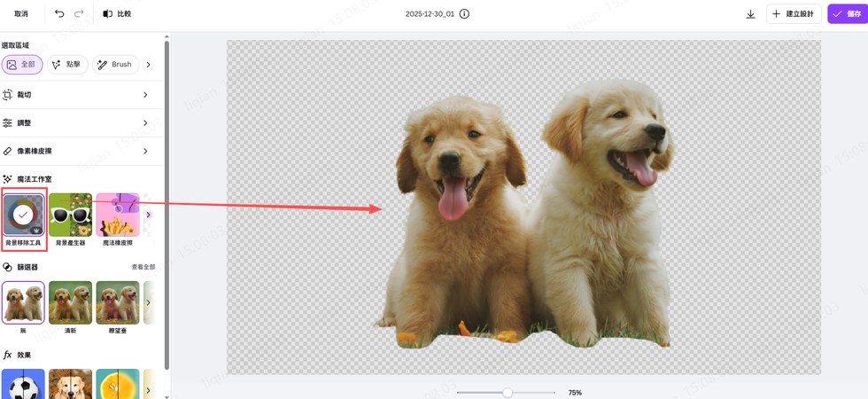Screen dimensions: 868x399
Task: Click the 建立設計 button
Action: (794, 14)
